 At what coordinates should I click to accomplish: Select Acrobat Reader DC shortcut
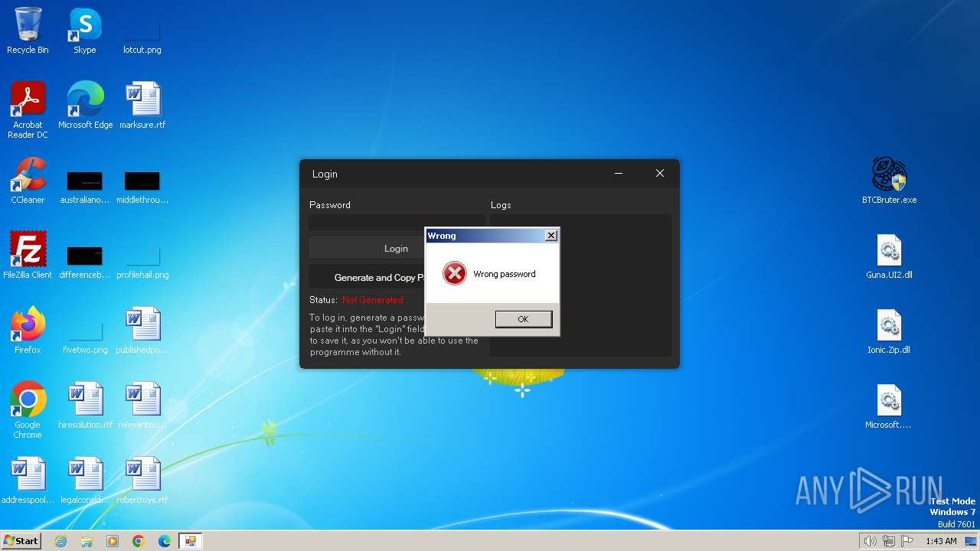pos(28,109)
